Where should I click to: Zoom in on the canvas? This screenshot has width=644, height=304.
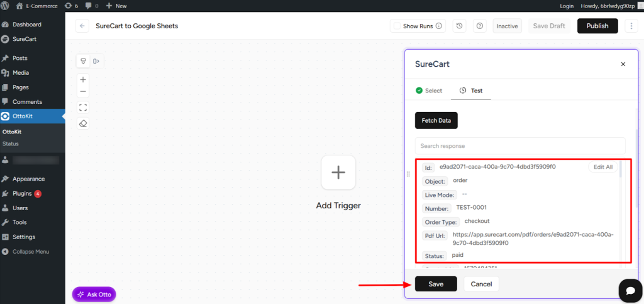(83, 79)
